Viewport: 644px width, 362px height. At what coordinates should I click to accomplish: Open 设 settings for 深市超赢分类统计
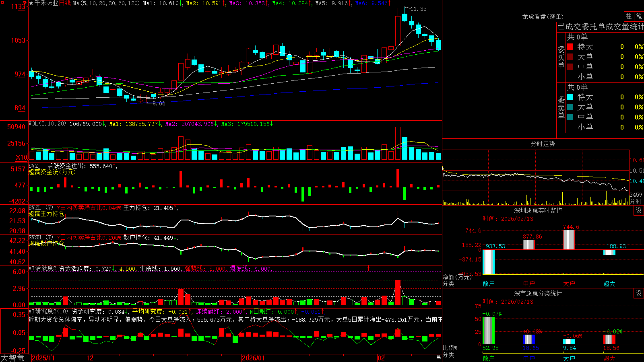point(639,293)
